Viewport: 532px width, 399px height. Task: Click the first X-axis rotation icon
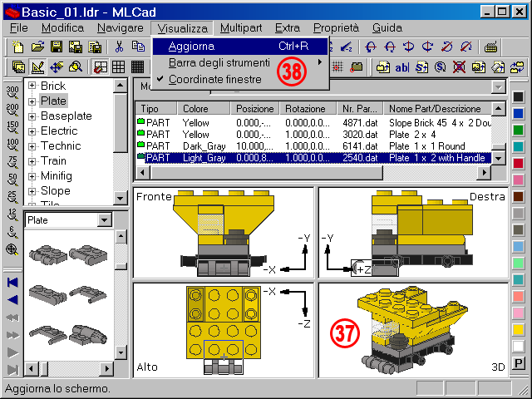pos(371,47)
